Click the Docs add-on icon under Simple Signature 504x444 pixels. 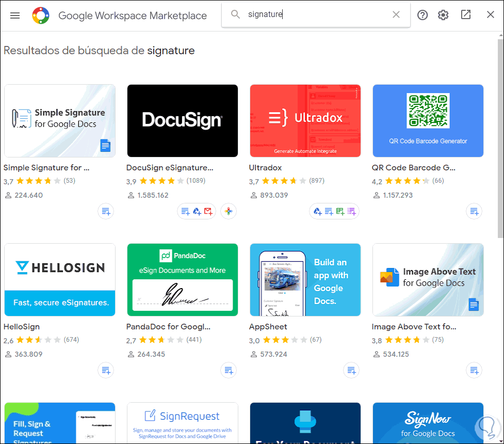pyautogui.click(x=106, y=211)
